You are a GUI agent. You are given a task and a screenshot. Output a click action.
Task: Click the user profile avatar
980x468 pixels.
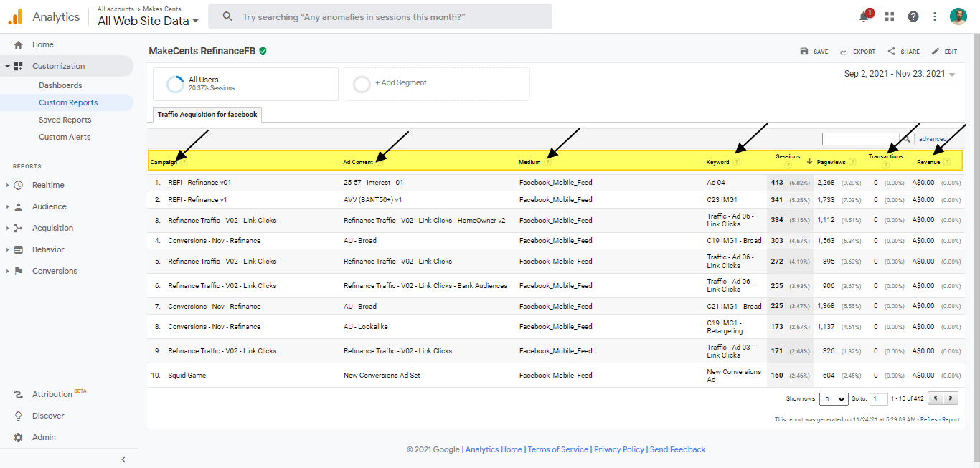click(x=958, y=16)
